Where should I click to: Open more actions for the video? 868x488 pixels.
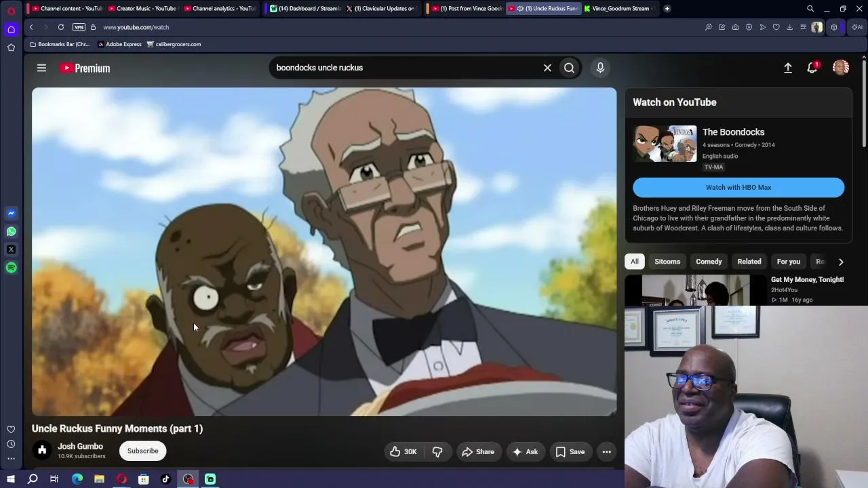pyautogui.click(x=607, y=451)
